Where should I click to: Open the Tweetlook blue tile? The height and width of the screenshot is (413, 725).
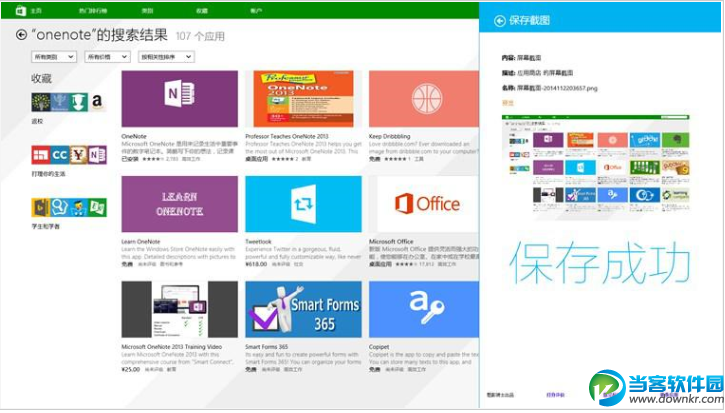(303, 204)
